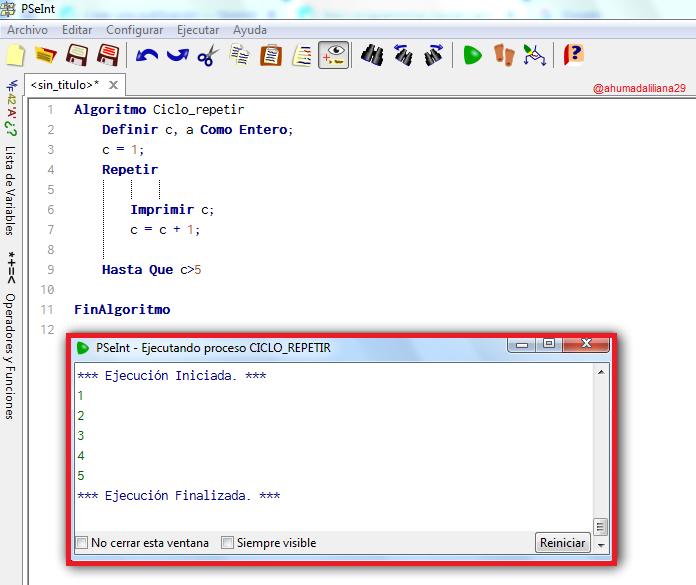Check No cerrar esta ventana
This screenshot has height=585, width=696.
[82, 542]
